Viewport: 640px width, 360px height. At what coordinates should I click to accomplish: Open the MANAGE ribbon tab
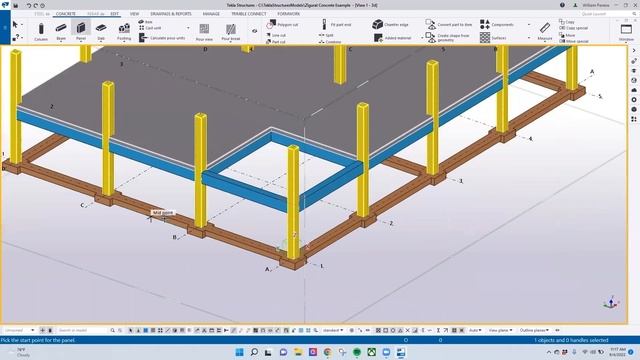pyautogui.click(x=211, y=14)
